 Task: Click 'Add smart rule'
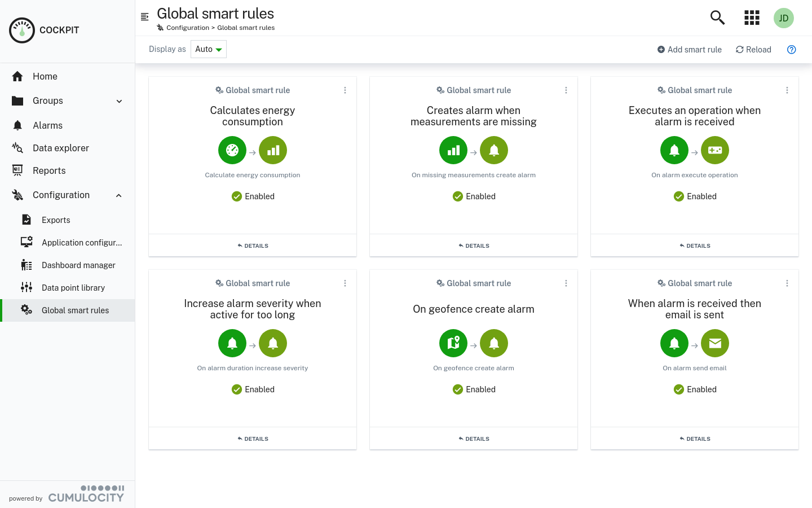click(689, 50)
